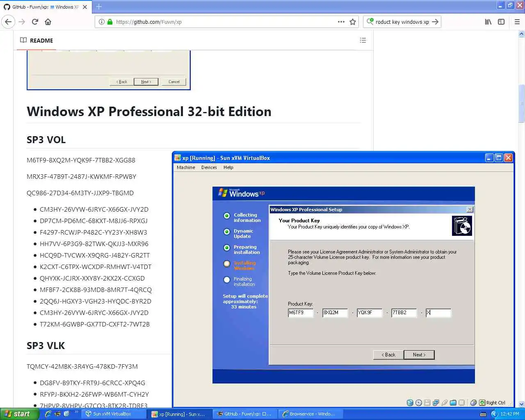Image resolution: width=525 pixels, height=420 pixels.
Task: Click second product key field 8XQ2M
Action: point(335,313)
